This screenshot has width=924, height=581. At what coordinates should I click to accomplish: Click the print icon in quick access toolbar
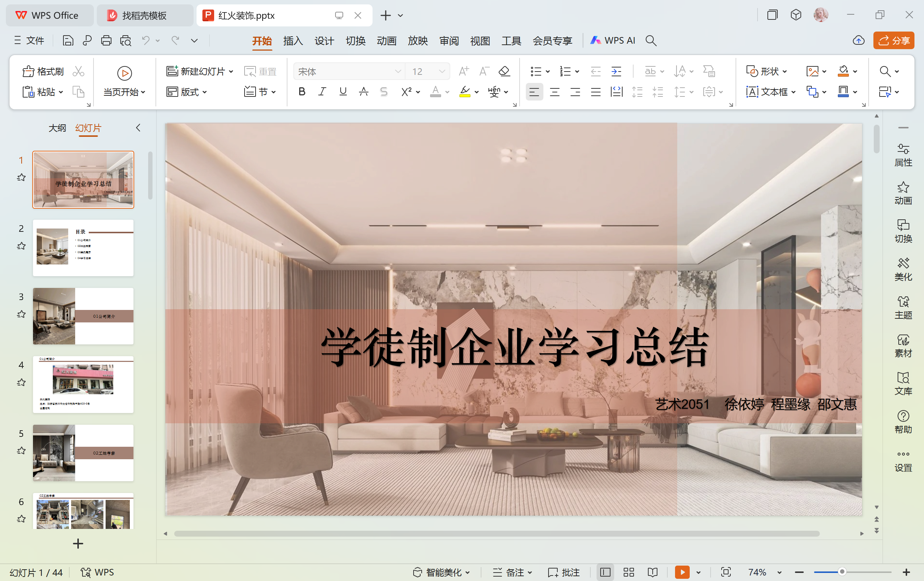click(x=106, y=41)
